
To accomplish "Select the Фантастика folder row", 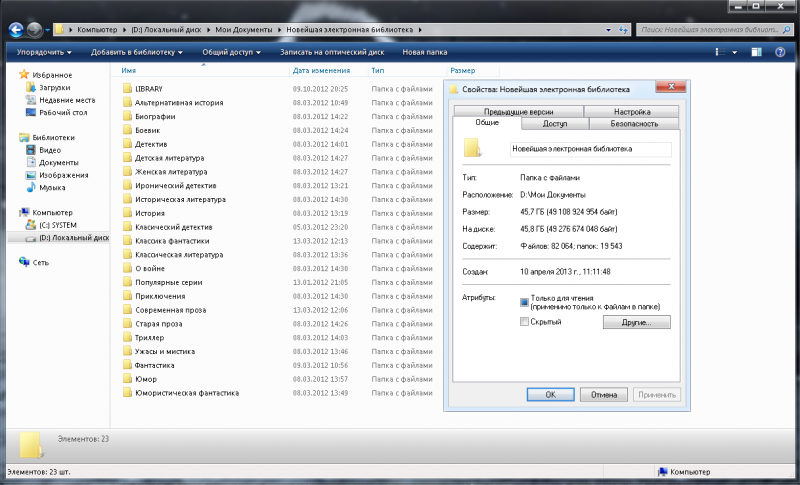I will [x=278, y=365].
